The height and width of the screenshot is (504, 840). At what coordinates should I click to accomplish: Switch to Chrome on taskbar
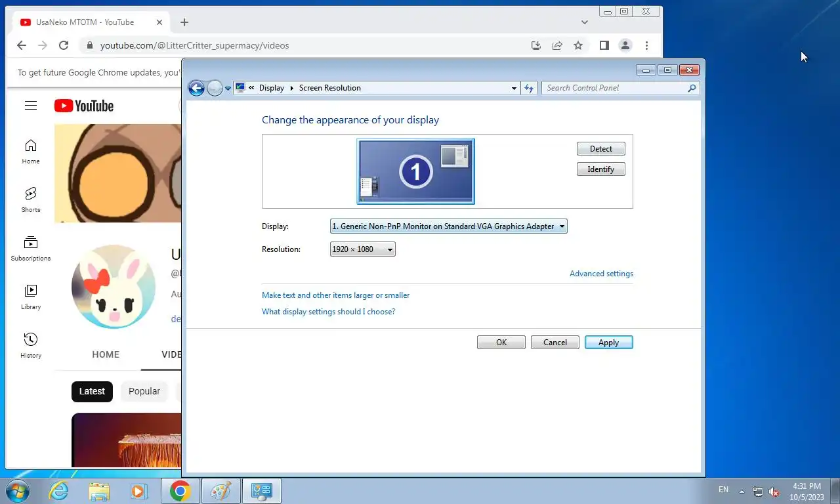click(x=180, y=491)
